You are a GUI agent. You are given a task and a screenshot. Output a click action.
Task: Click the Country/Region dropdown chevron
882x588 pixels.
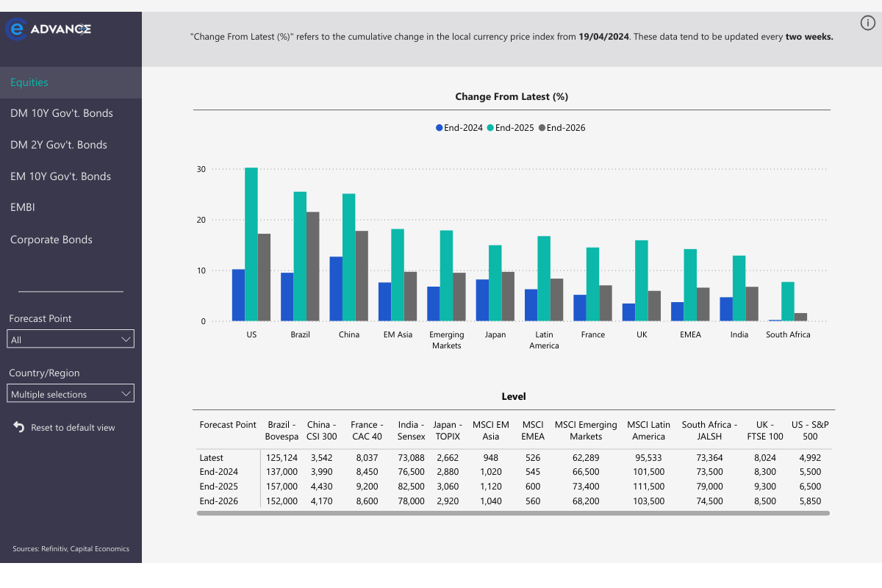pyautogui.click(x=126, y=393)
